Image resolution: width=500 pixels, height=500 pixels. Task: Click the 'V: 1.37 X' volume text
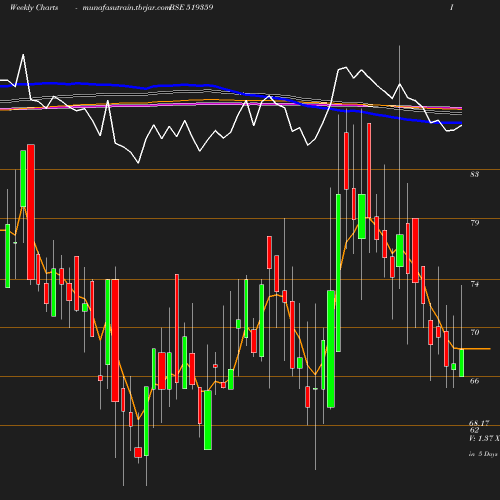coord(484,438)
